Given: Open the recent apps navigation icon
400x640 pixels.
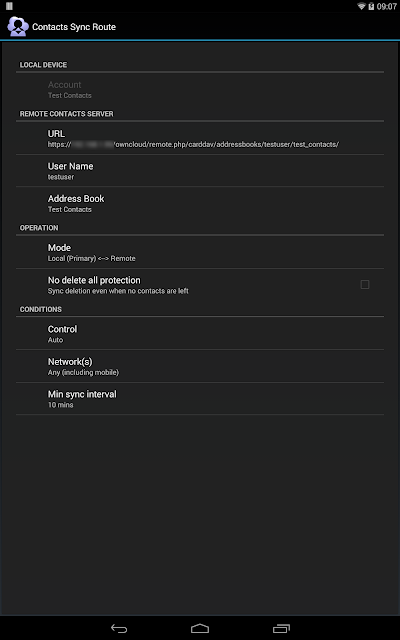Looking at the screenshot, I should 281,628.
